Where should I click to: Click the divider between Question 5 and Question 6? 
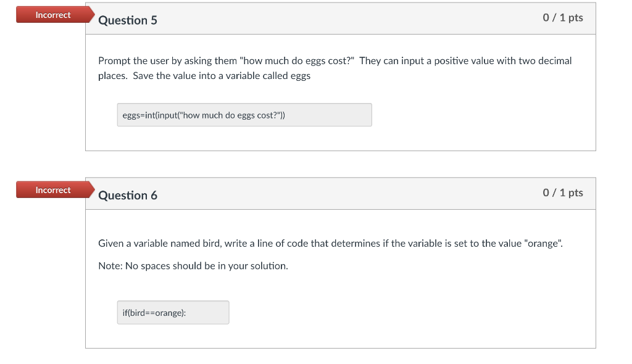click(x=341, y=163)
